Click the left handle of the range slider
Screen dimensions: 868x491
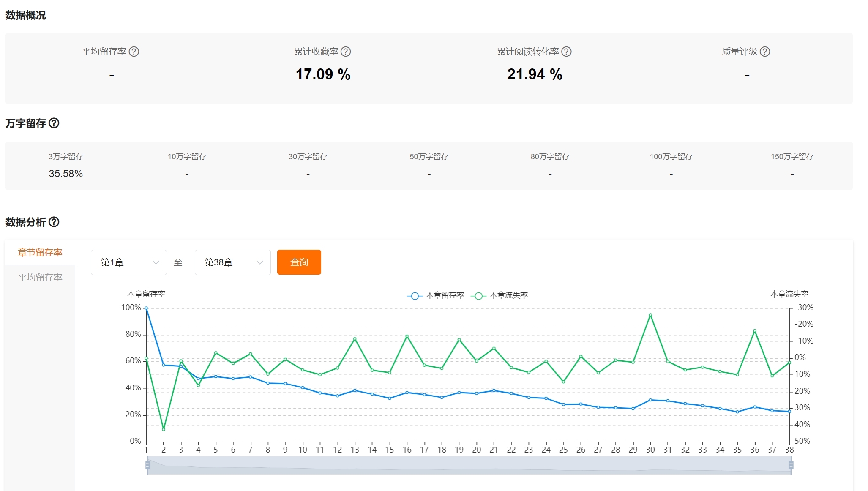[147, 465]
